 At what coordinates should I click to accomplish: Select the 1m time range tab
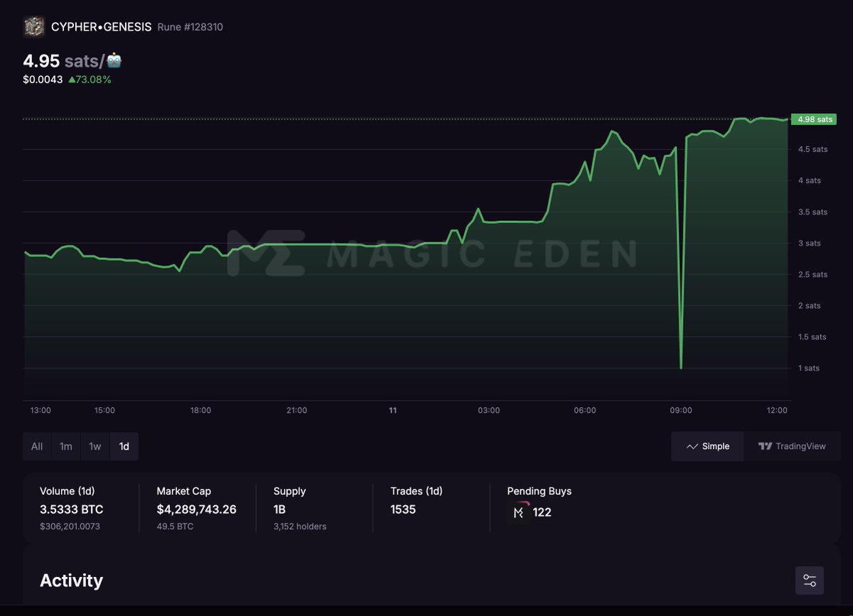(x=66, y=446)
